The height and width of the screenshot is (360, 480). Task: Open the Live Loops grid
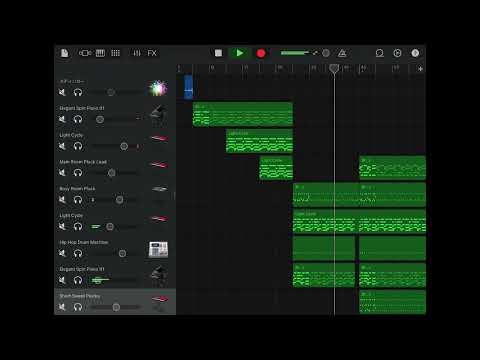pyautogui.click(x=115, y=53)
